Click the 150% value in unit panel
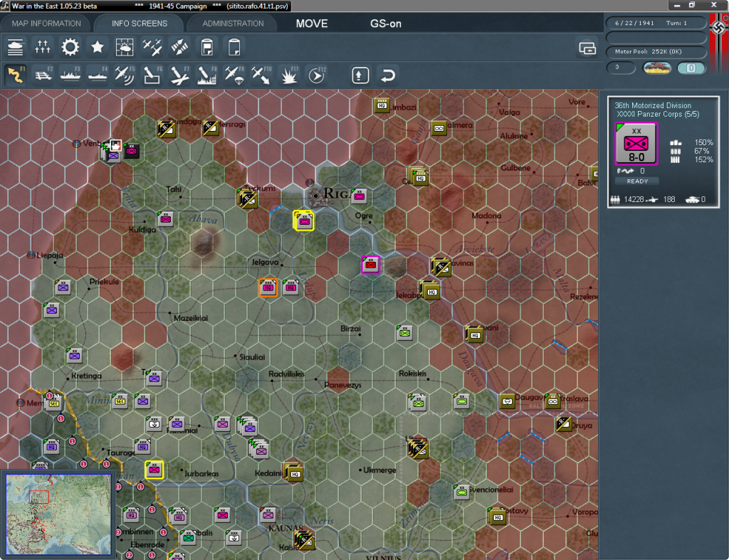Viewport: 729px width, 560px height. coord(704,142)
